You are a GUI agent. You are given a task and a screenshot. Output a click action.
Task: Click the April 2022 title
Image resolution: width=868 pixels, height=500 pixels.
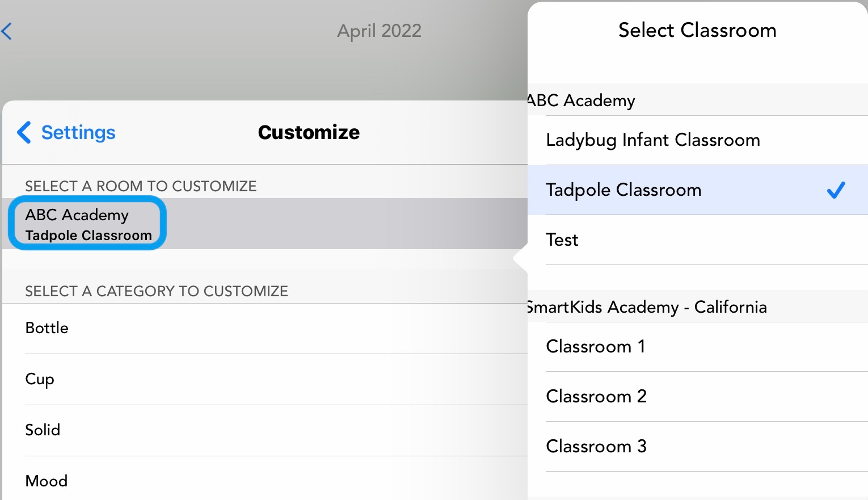[x=379, y=31]
